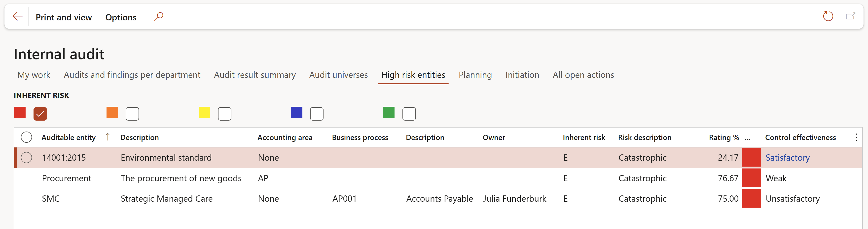Open the Print and view menu
The height and width of the screenshot is (229, 868).
[64, 17]
